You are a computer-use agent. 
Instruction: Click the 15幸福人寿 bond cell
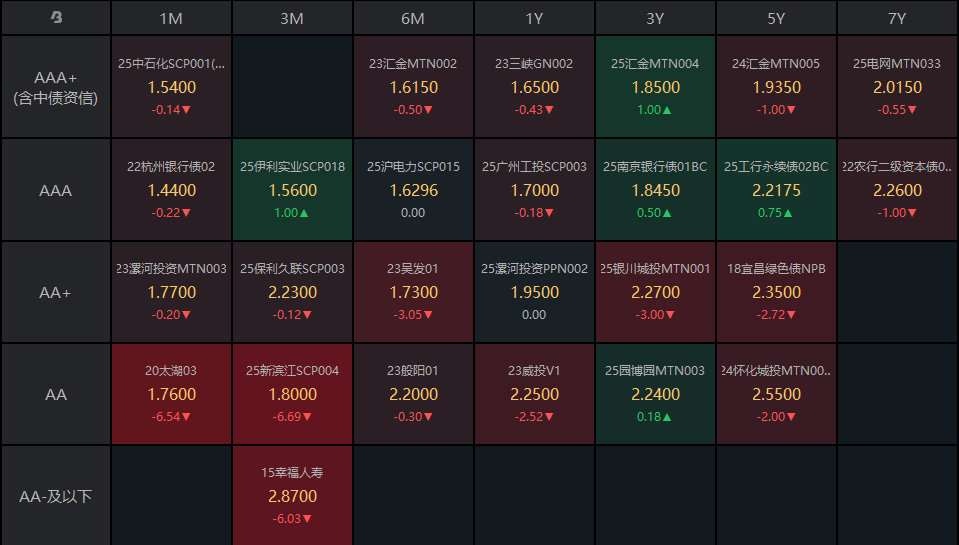292,496
